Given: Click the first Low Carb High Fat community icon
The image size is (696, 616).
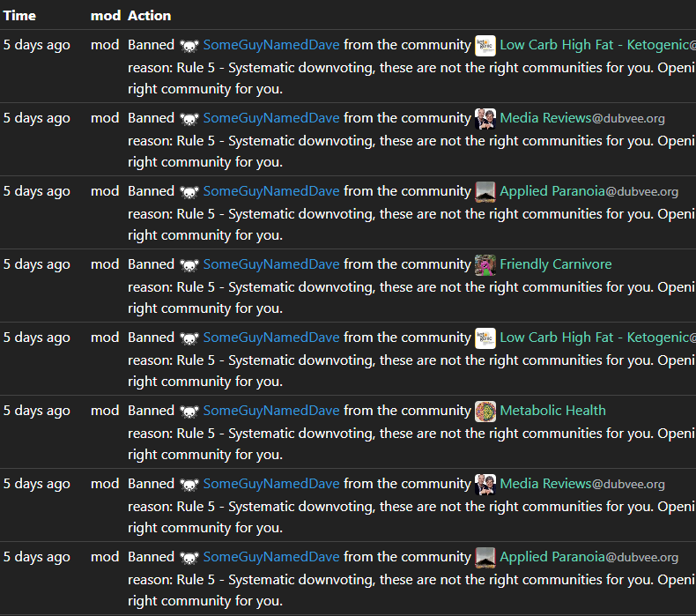Looking at the screenshot, I should 485,45.
